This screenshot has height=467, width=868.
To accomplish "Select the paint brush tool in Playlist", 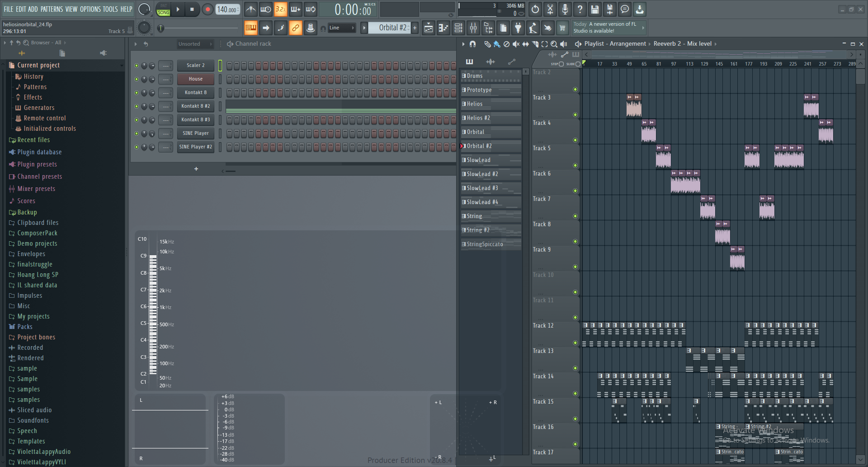I will [x=497, y=44].
